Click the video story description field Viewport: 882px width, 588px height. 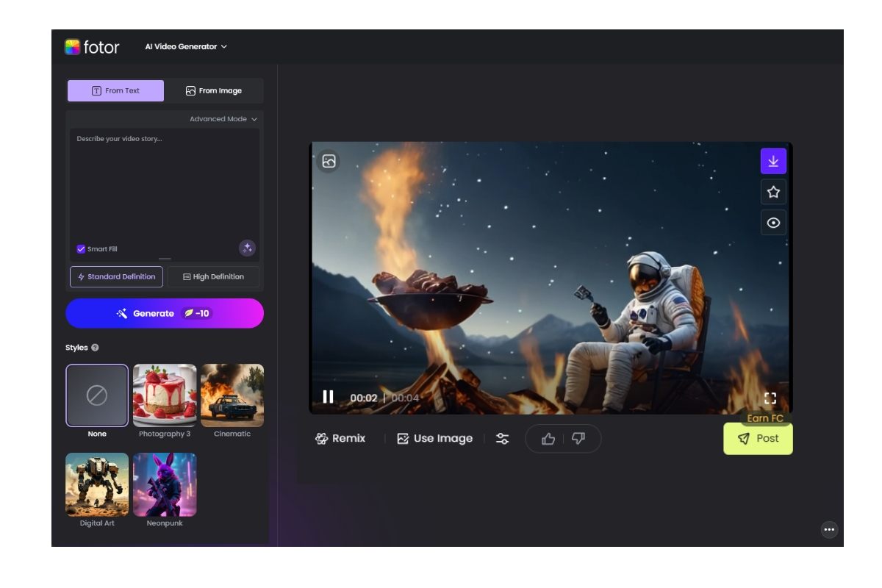tap(165, 184)
